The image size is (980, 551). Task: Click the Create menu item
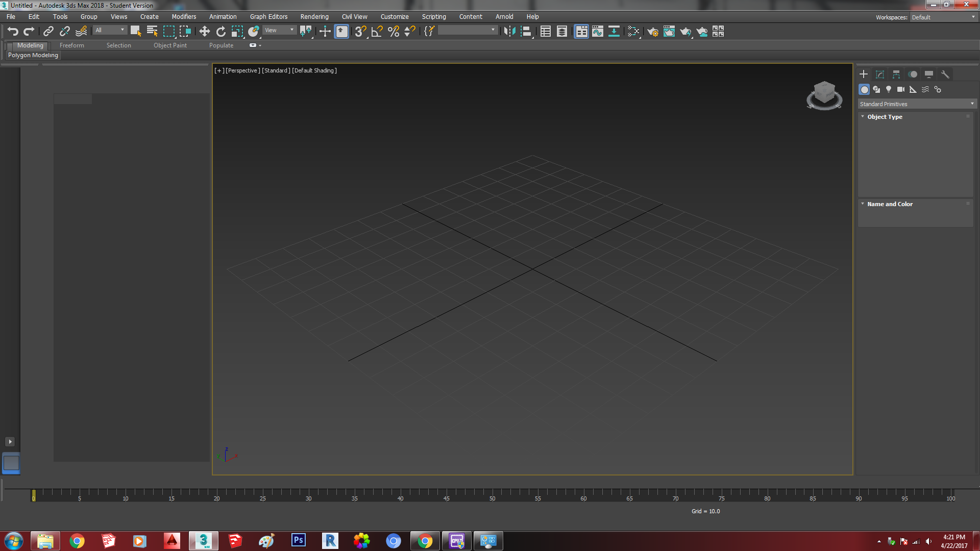click(149, 16)
